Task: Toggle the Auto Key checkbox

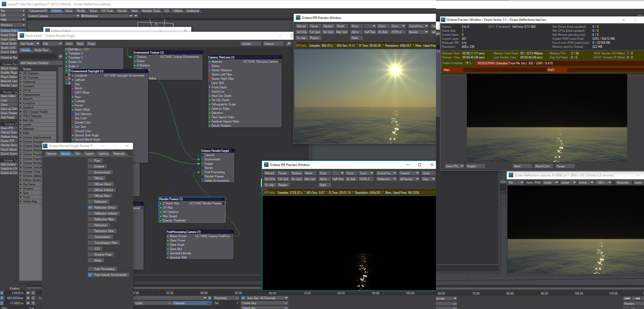Action: (243, 298)
